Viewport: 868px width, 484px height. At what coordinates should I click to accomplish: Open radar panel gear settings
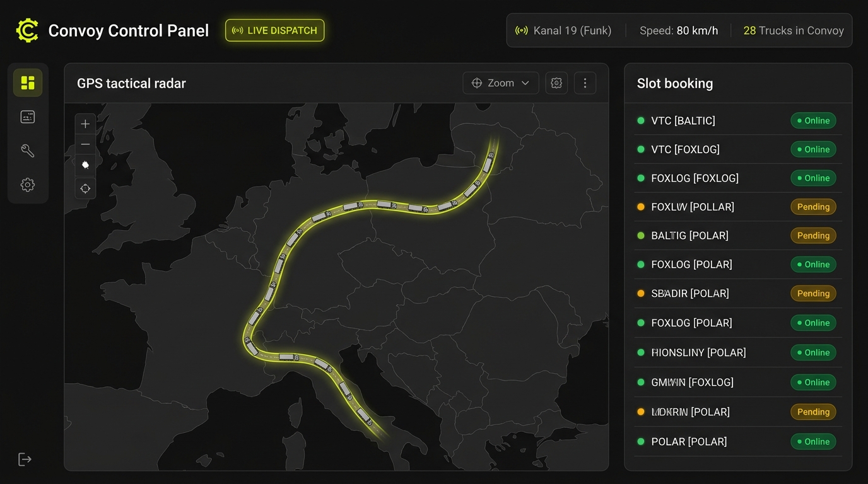tap(556, 83)
